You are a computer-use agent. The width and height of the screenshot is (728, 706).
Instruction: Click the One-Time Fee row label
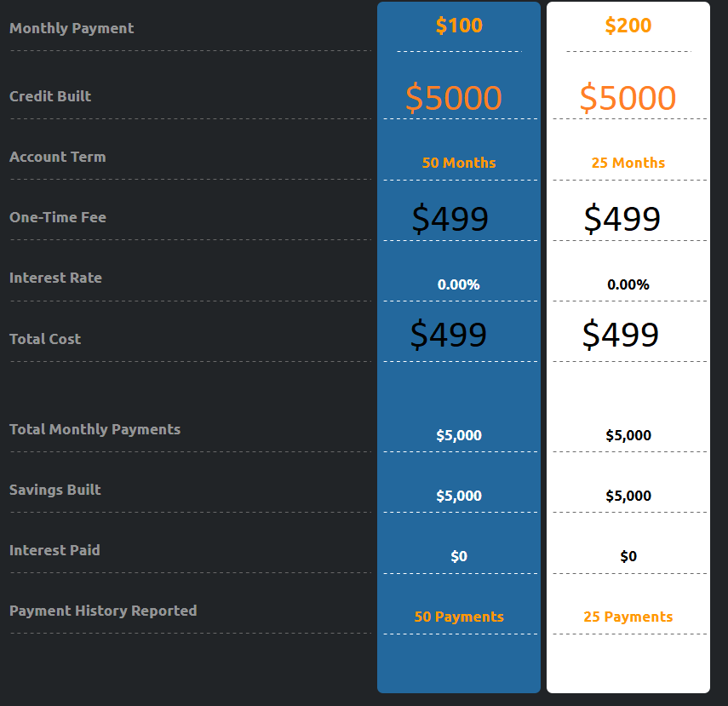pos(58,217)
